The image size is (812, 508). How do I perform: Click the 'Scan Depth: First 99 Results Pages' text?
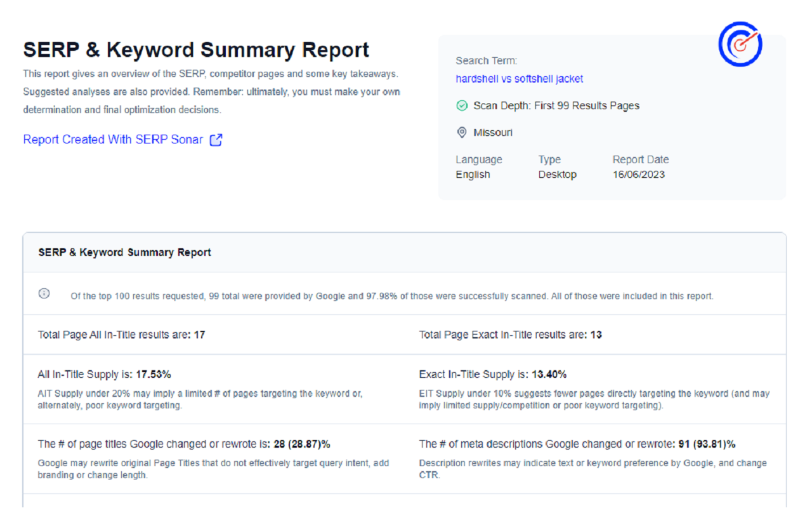click(556, 105)
